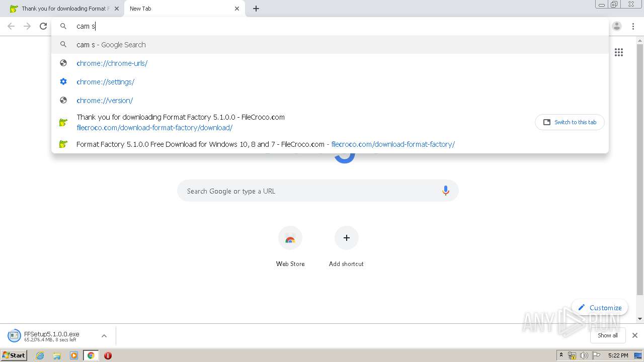Click the Customize button
Screen dimensions: 644x362
coord(600,308)
